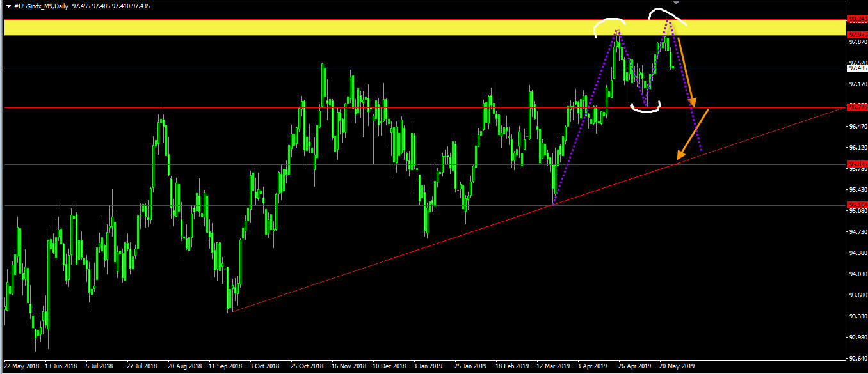
Task: Expand the dropdown arrow beside #US$indx_M9,Daily
Action: click(8, 5)
